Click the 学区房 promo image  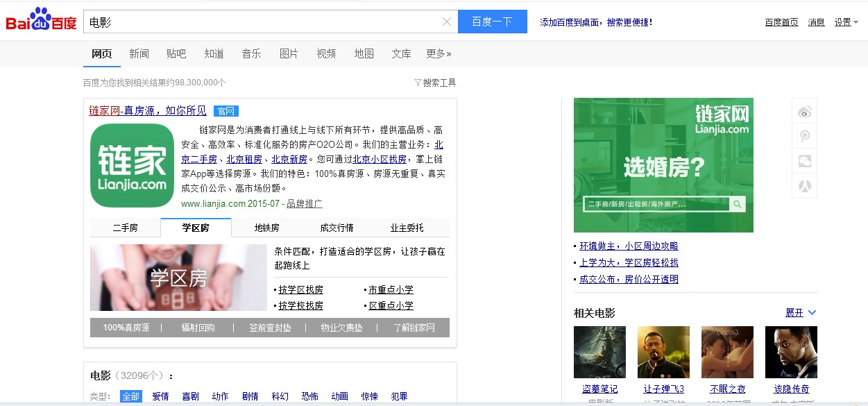coord(178,278)
